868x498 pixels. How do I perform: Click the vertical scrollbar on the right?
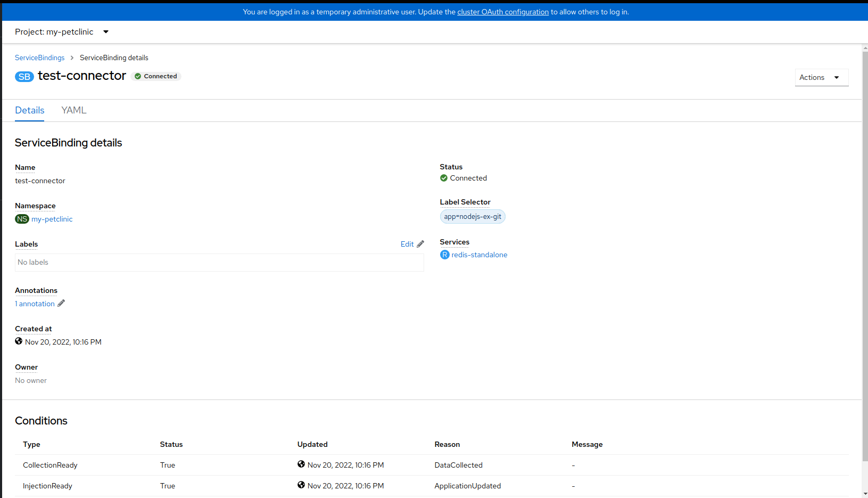click(865, 256)
